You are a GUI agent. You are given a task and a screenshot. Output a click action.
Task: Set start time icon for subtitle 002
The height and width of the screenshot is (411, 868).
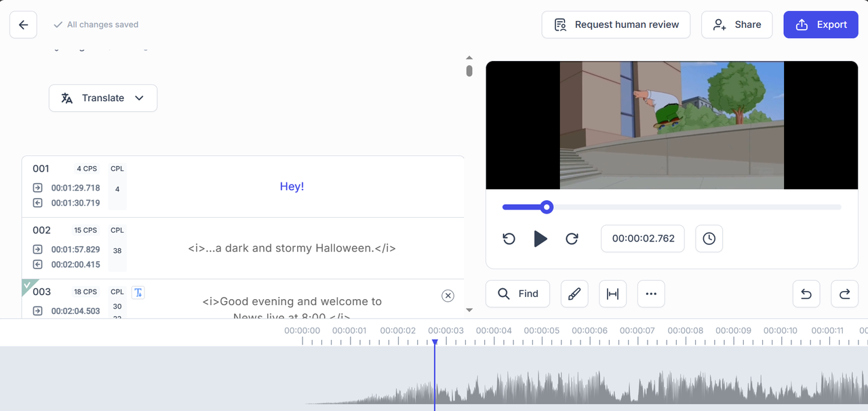(37, 250)
